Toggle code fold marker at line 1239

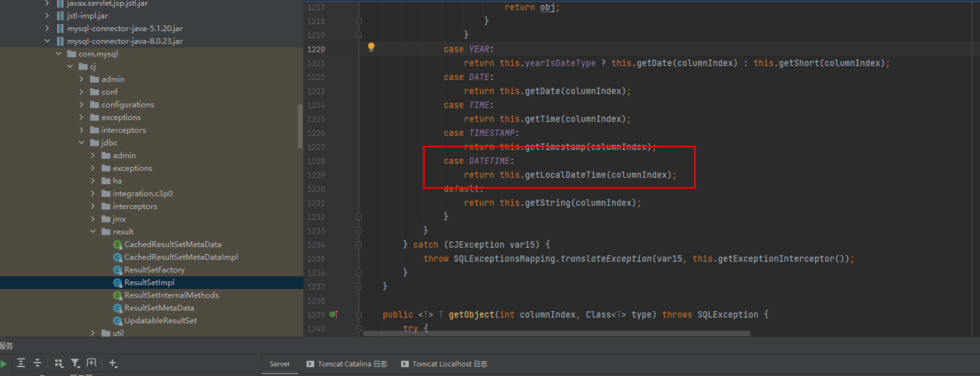359,314
